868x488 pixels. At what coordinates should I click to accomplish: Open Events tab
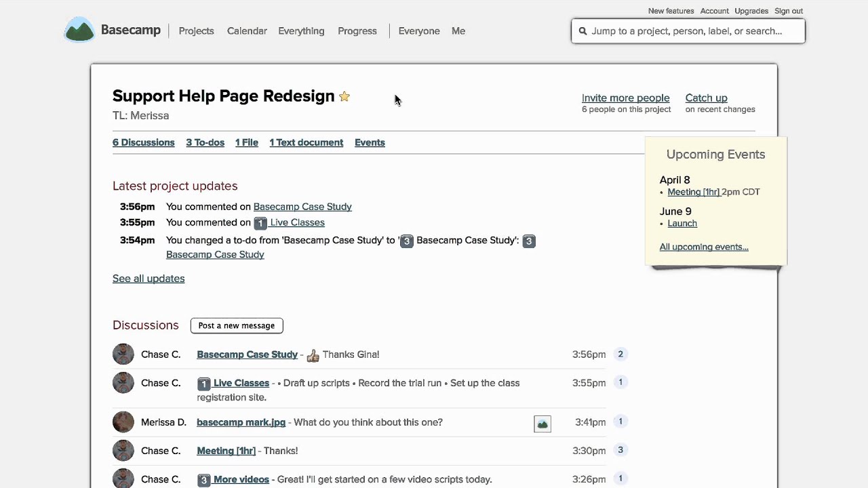point(370,142)
